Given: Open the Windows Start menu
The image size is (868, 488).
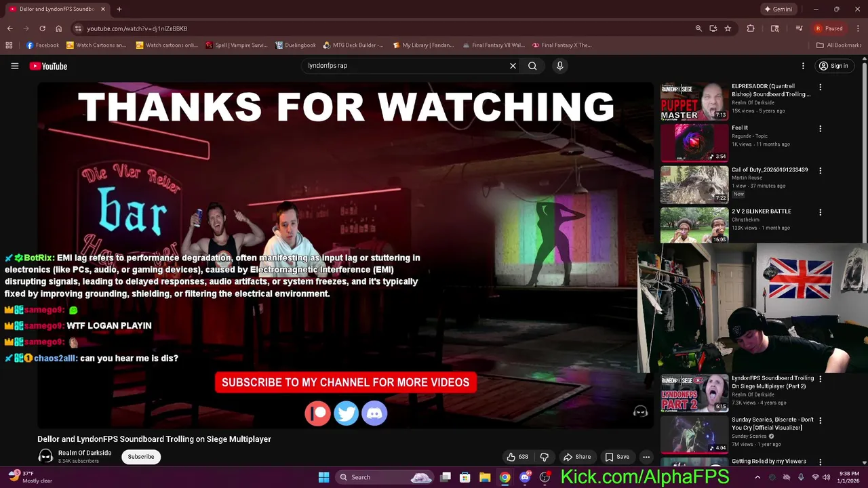Looking at the screenshot, I should tap(323, 477).
